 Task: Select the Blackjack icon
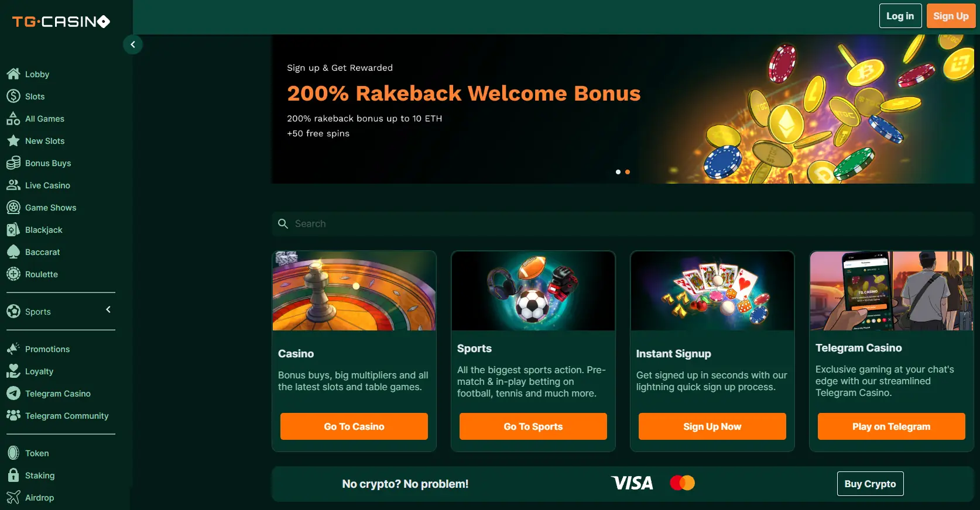(14, 229)
